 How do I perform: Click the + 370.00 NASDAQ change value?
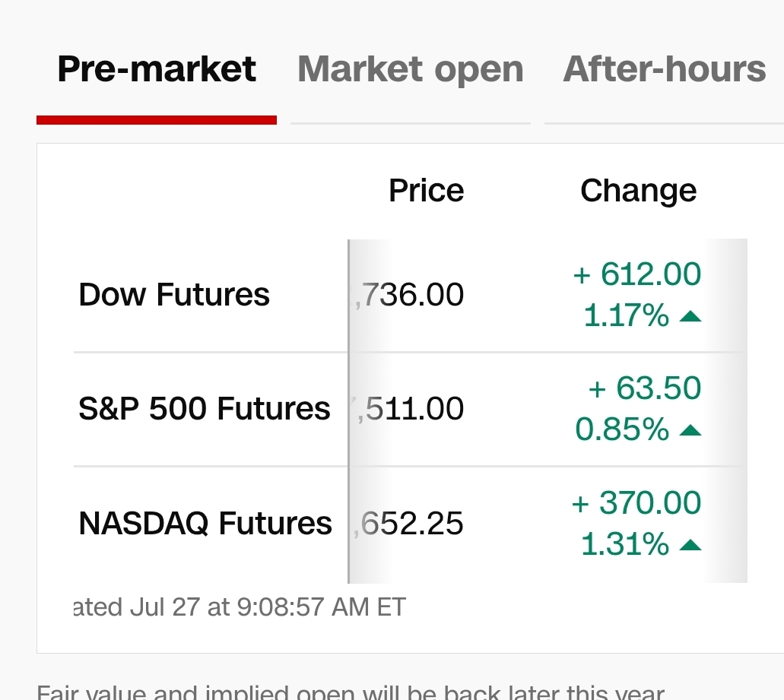coord(636,502)
